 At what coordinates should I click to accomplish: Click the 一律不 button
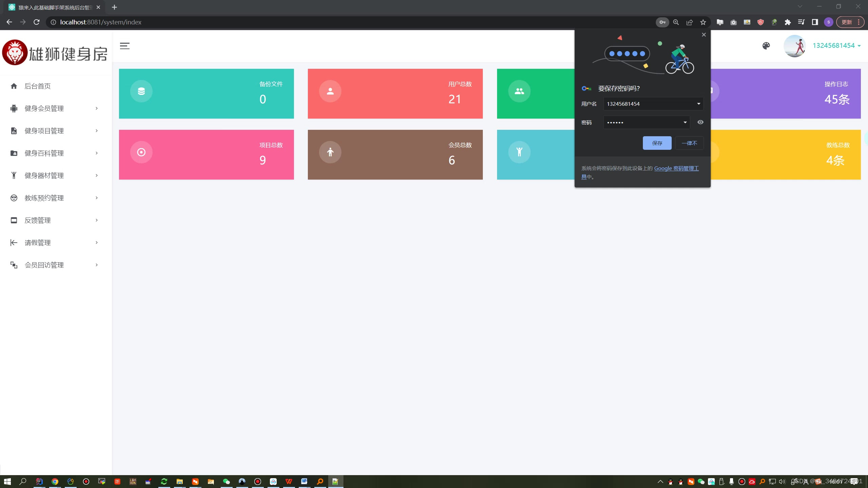689,143
